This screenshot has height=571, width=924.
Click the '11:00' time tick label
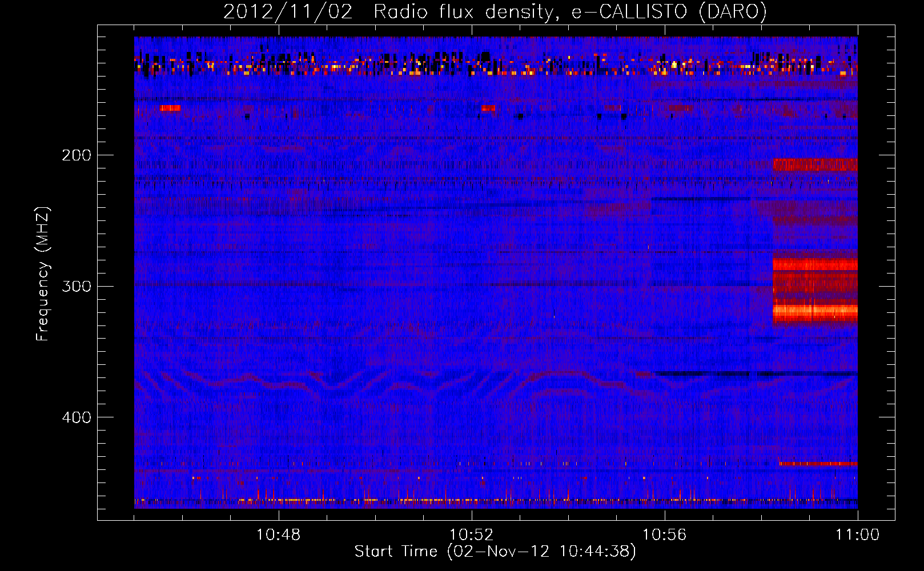858,535
